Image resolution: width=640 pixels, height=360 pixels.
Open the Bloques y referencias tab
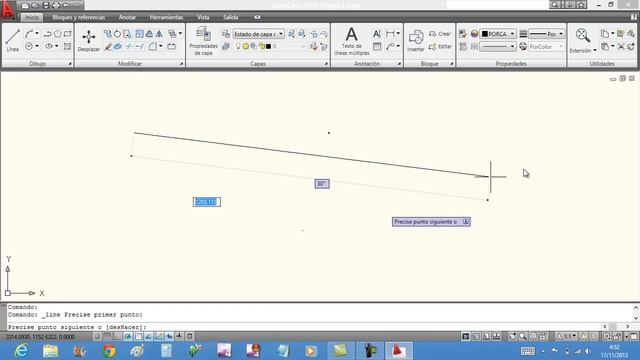click(x=79, y=17)
